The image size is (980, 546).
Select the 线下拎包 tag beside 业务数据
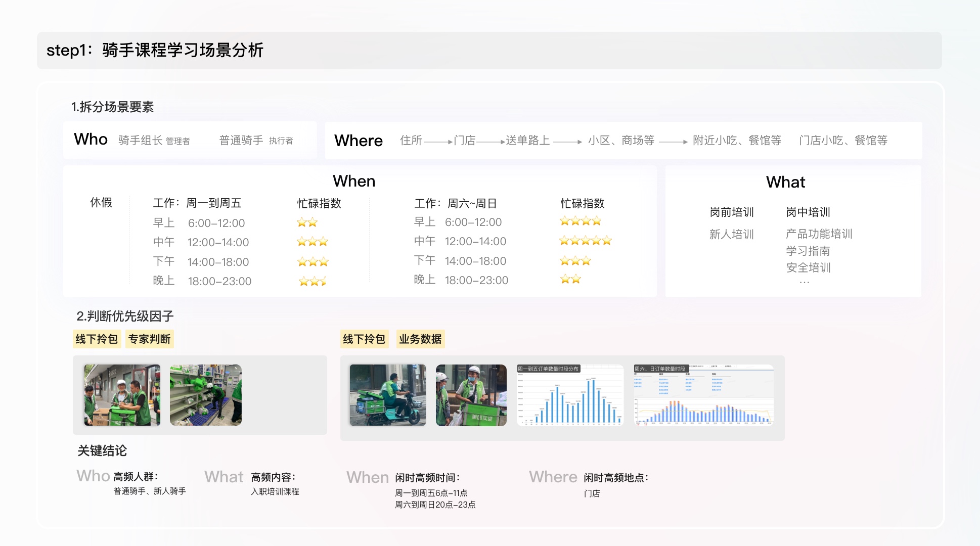coord(364,339)
